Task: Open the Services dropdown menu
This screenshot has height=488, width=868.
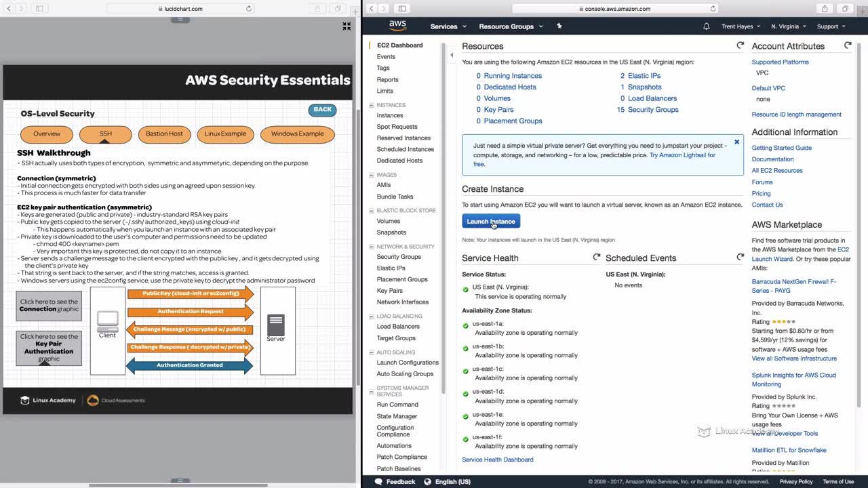Action: tap(448, 26)
